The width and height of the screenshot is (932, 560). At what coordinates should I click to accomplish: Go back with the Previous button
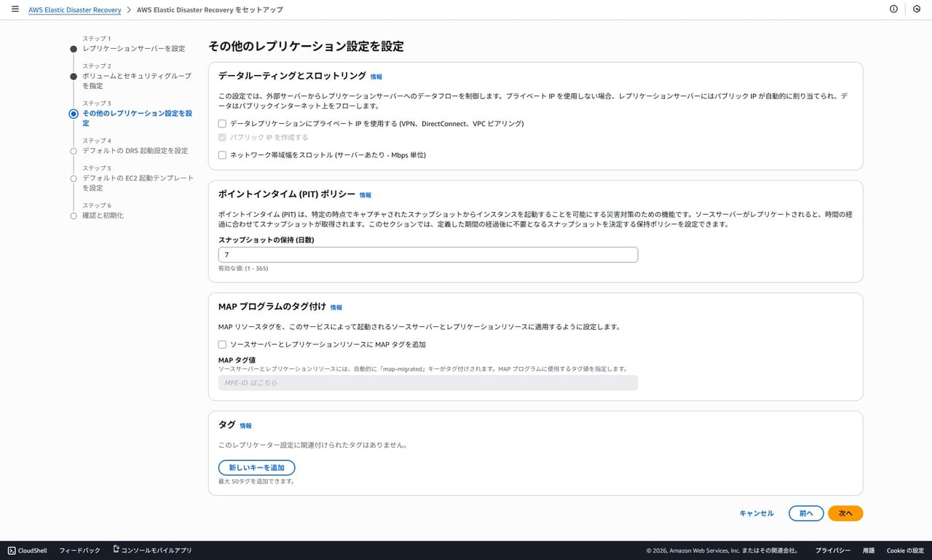pyautogui.click(x=805, y=513)
